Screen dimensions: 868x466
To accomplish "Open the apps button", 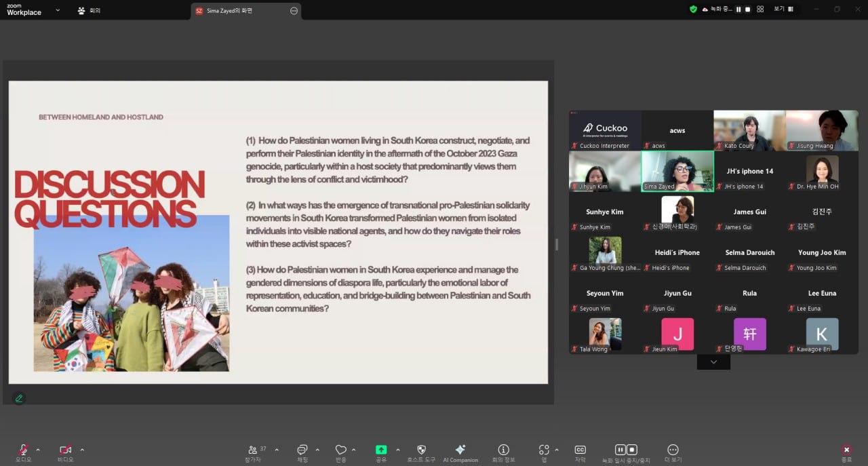I will pos(544,452).
